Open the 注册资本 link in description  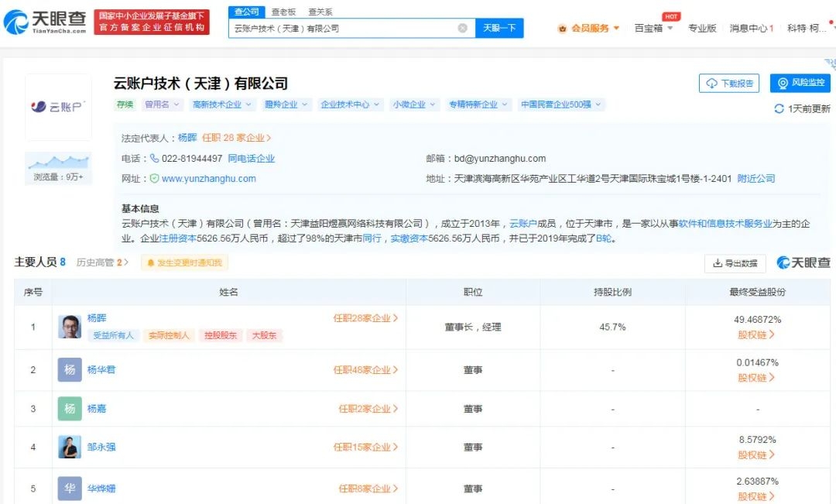(178, 238)
